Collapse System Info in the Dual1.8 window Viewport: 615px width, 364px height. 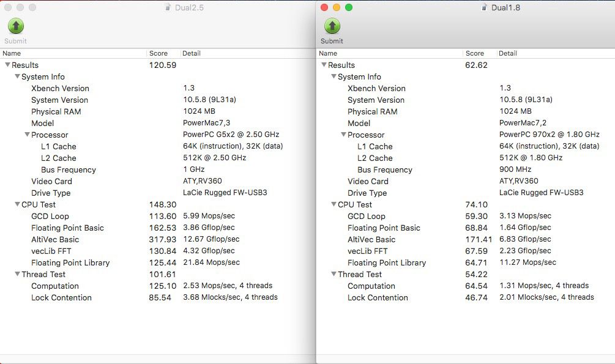(x=334, y=76)
